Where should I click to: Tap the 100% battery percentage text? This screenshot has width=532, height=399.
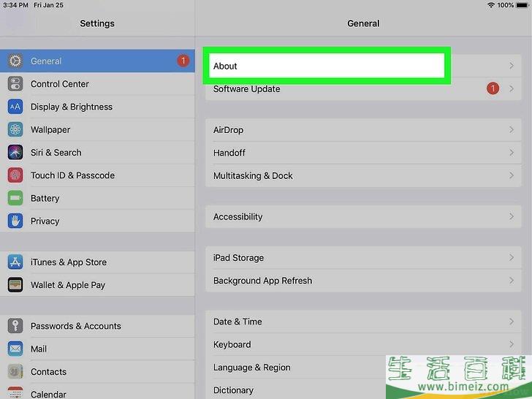point(505,5)
